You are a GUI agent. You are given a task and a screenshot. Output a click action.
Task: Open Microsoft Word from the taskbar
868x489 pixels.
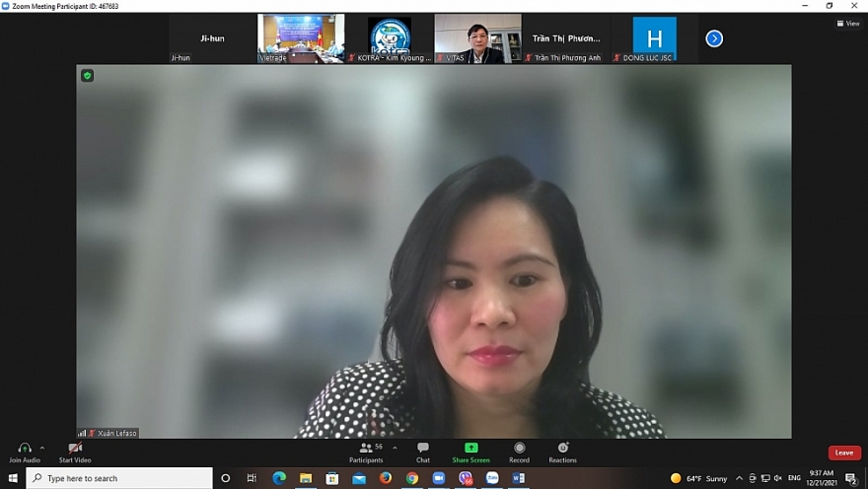tap(519, 478)
